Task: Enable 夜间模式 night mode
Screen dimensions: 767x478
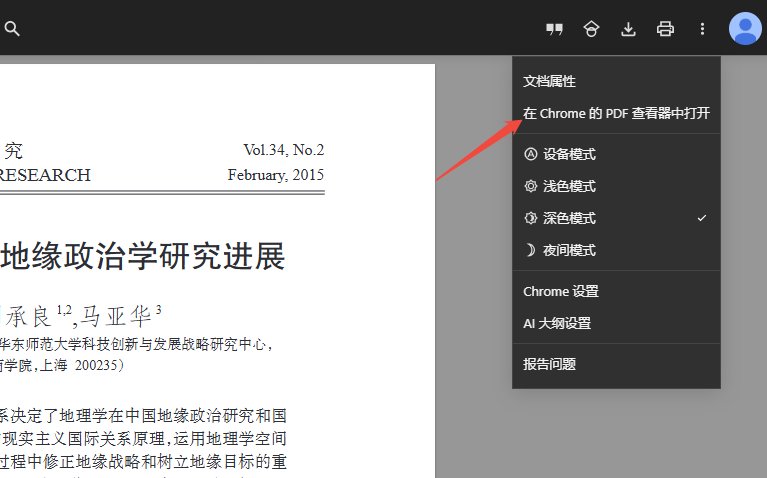Action: click(x=616, y=250)
